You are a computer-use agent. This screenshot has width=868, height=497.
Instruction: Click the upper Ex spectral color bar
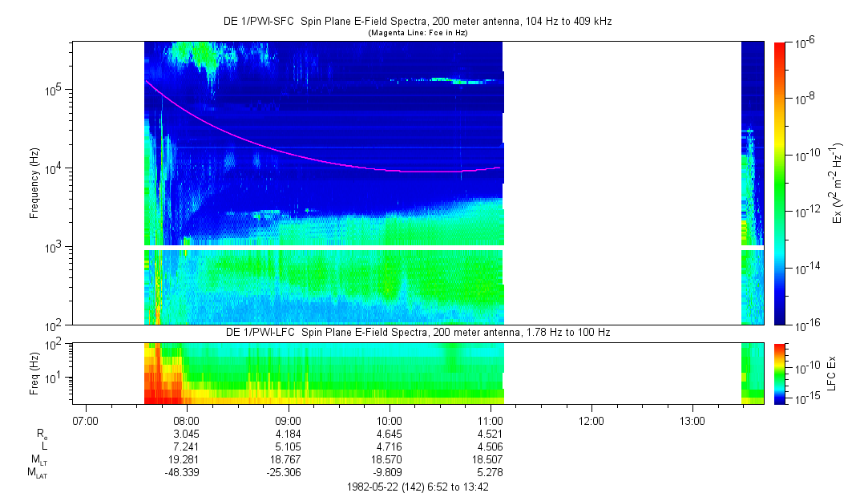[x=779, y=183]
